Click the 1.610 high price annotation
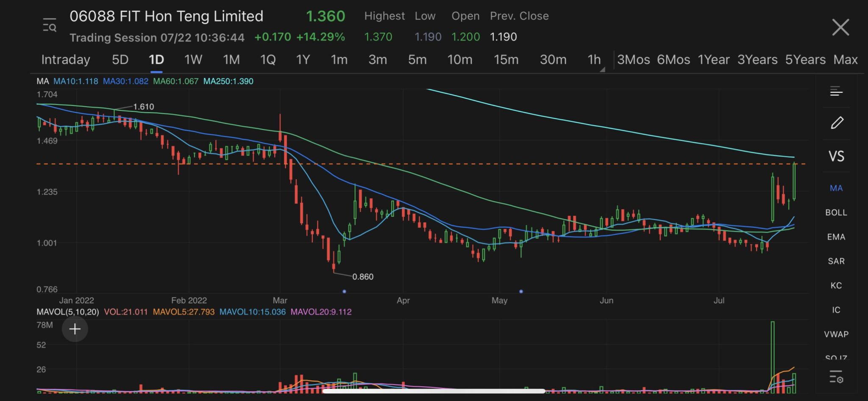The image size is (868, 401). point(144,107)
